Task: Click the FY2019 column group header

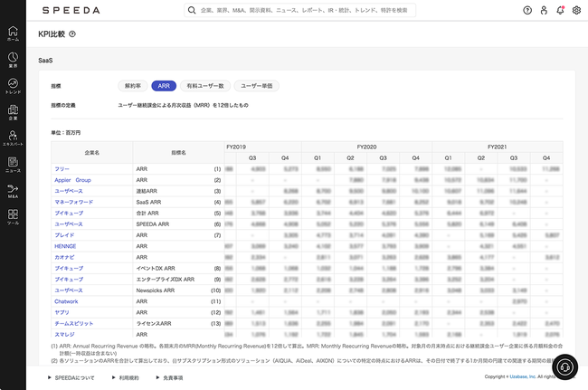Action: point(263,147)
